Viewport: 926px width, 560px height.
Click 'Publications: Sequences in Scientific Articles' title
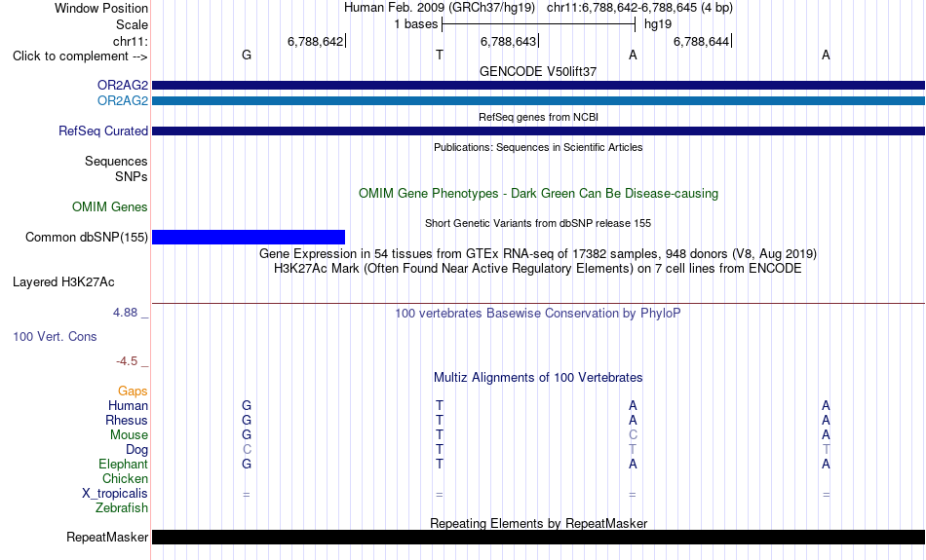538,147
